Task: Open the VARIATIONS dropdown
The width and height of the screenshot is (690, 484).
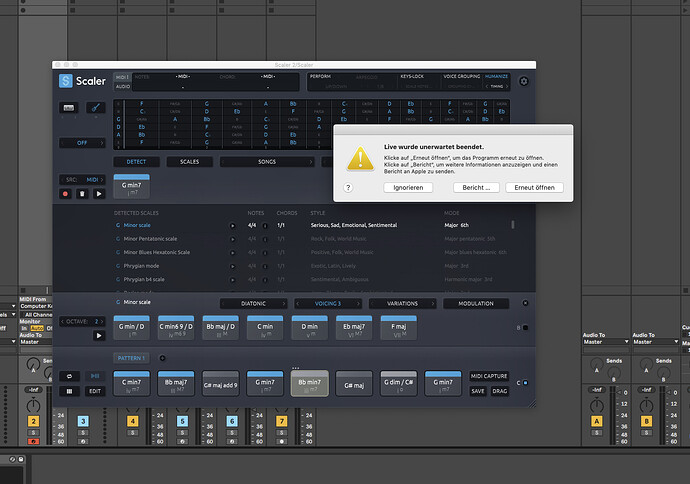Action: 402,304
